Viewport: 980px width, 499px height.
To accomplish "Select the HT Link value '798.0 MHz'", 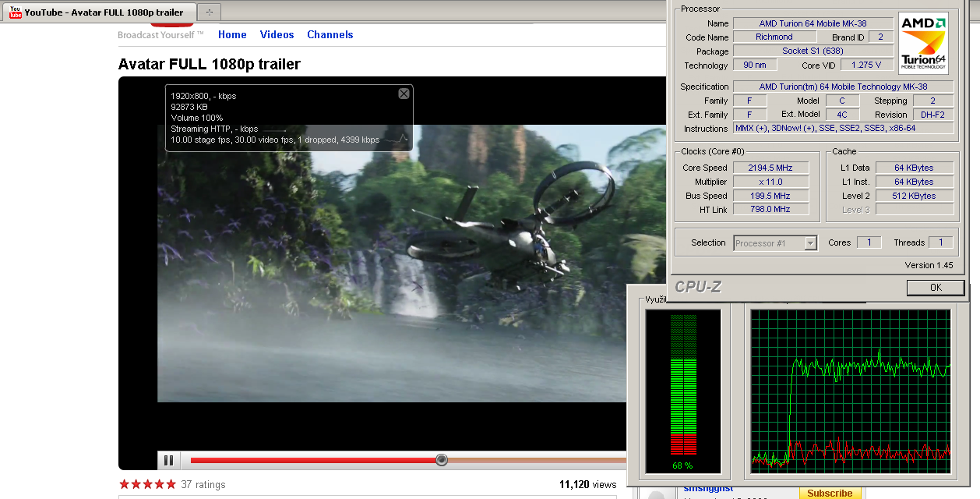I will point(770,209).
